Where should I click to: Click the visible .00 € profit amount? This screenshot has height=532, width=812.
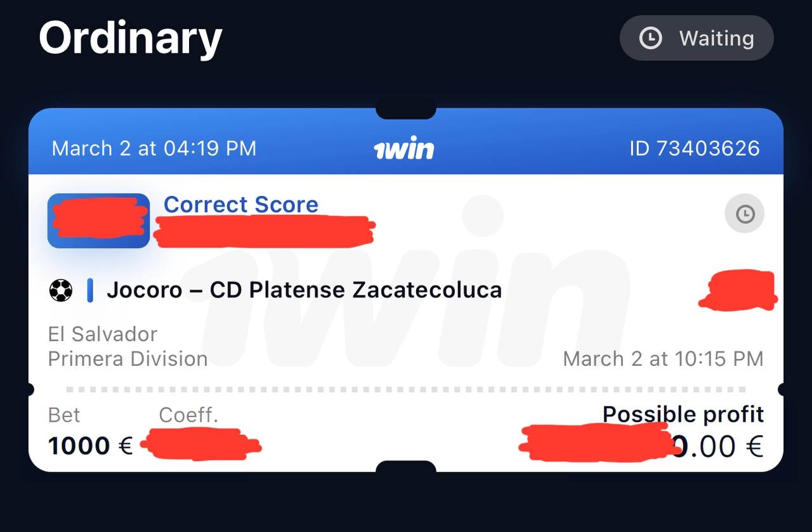pyautogui.click(x=720, y=446)
